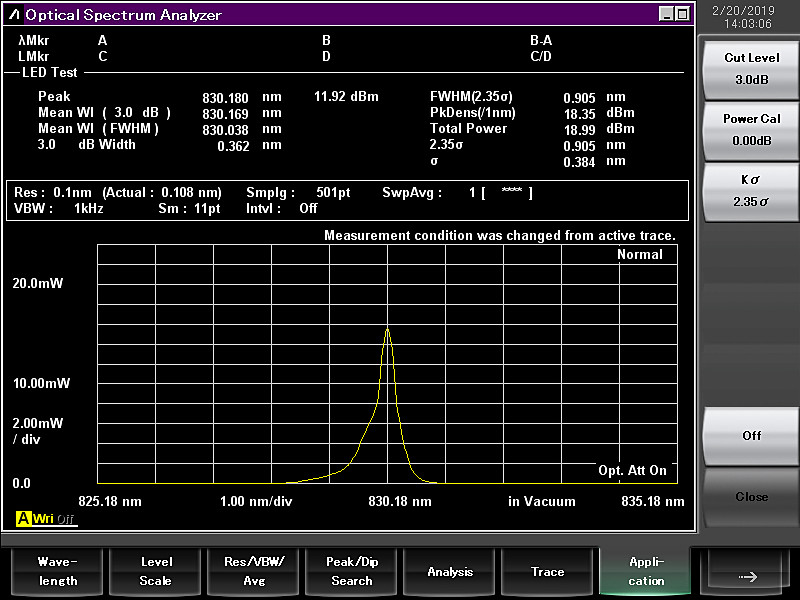Maximize the Optical Spectrum Analyzer window

coord(682,14)
